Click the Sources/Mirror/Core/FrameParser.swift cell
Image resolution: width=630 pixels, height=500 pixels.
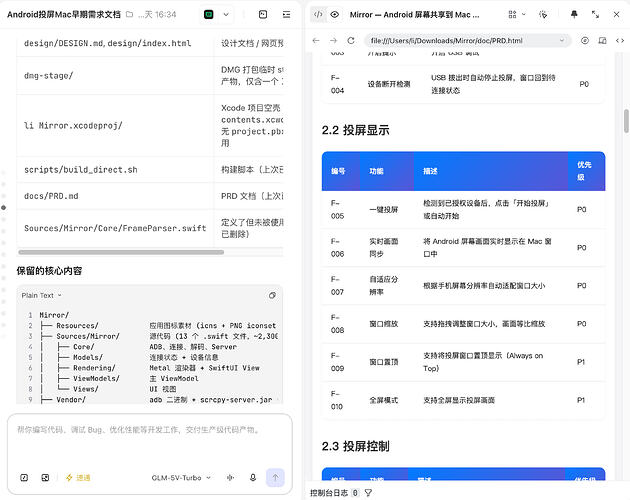tap(115, 228)
